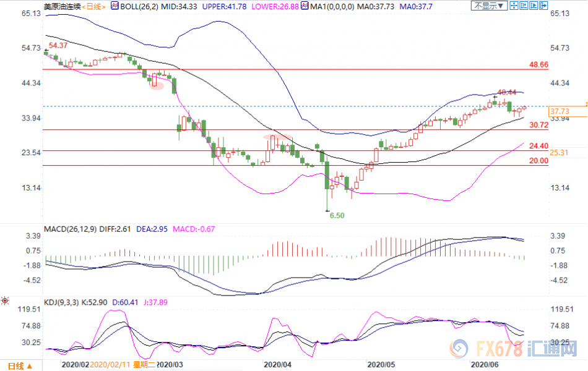
Task: Click the J:37.89 value
Action: pos(155,302)
